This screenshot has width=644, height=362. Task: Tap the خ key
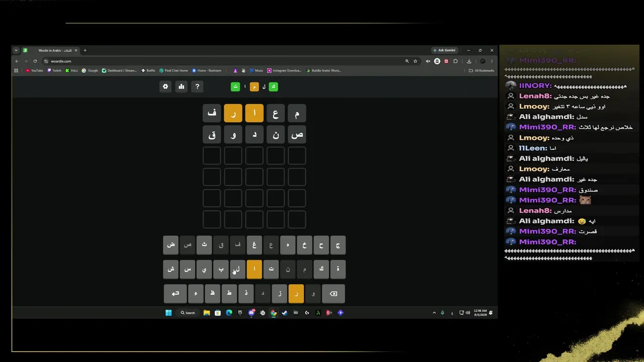click(x=304, y=245)
